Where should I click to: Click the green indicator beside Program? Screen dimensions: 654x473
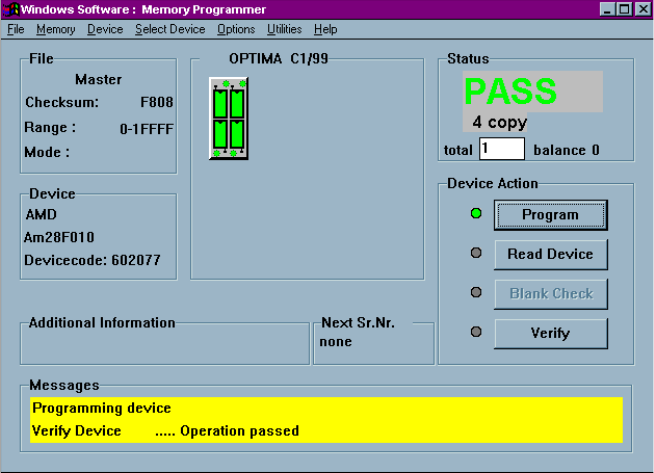476,214
